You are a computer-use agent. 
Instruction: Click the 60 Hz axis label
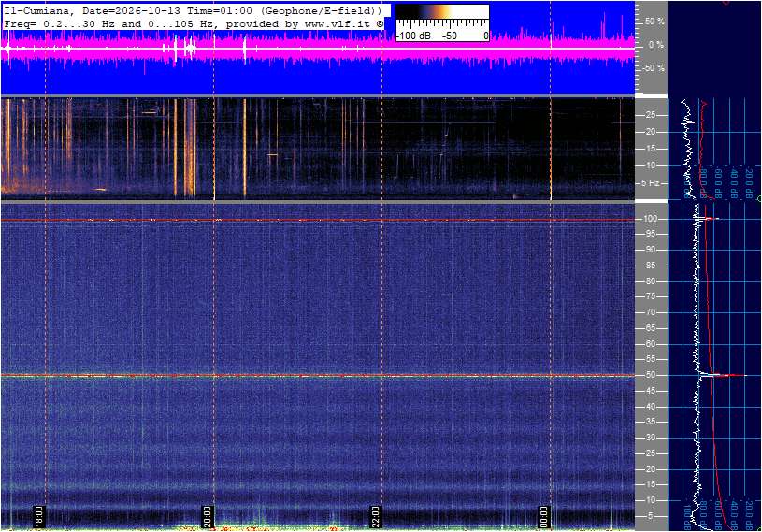(x=650, y=344)
